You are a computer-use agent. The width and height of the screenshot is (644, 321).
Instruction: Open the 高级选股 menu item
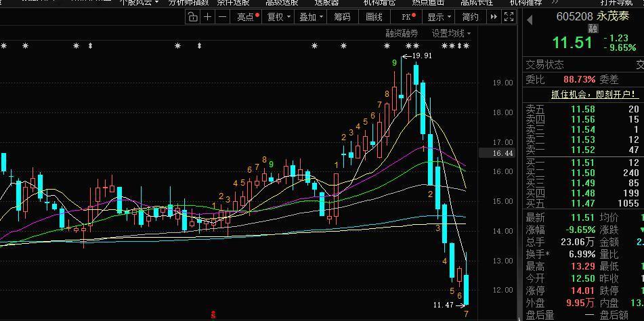click(x=282, y=3)
